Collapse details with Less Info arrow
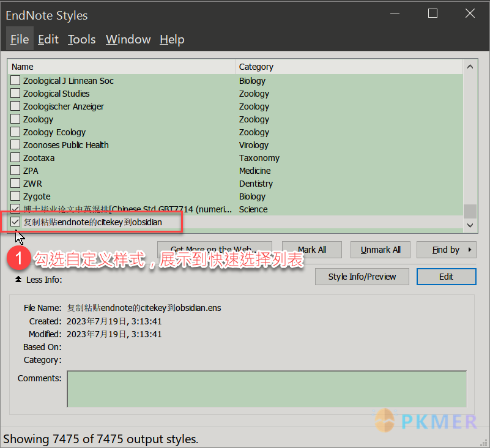The width and height of the screenshot is (490, 448). 18,279
